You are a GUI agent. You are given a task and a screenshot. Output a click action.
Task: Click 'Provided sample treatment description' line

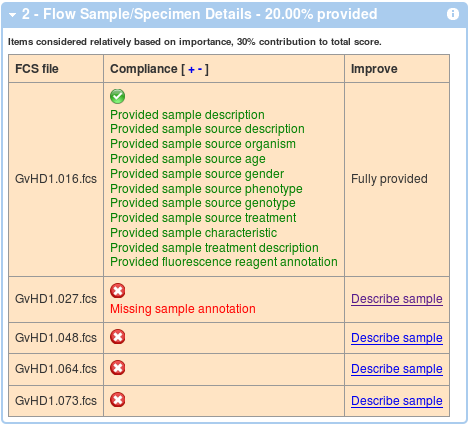[214, 248]
